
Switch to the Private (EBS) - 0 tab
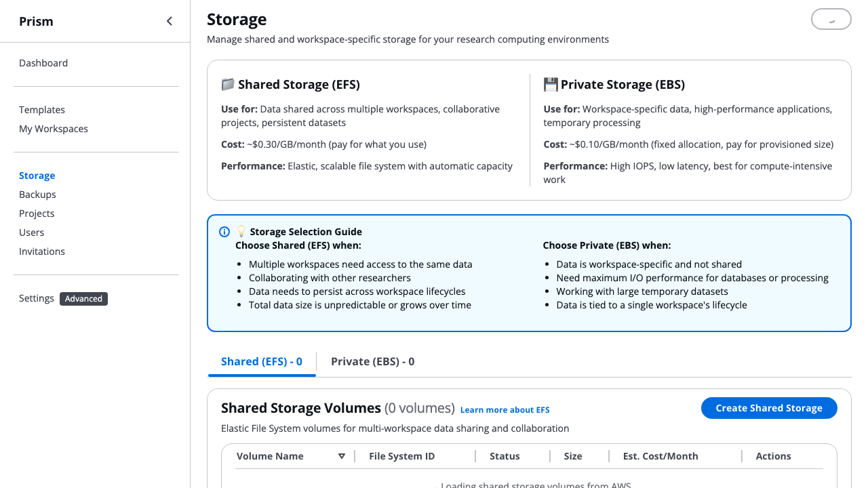[x=373, y=362]
